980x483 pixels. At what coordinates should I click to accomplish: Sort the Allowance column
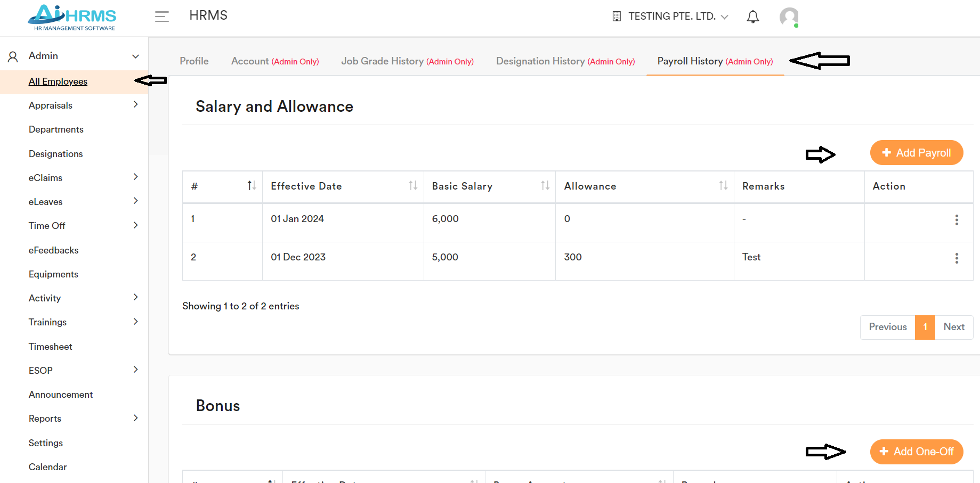tap(723, 185)
